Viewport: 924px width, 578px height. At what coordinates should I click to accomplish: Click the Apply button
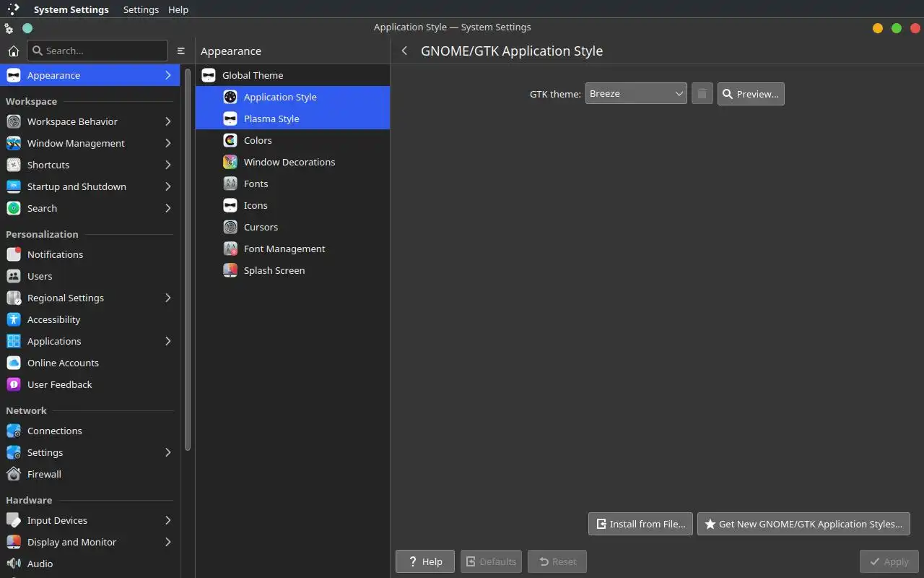(x=889, y=561)
